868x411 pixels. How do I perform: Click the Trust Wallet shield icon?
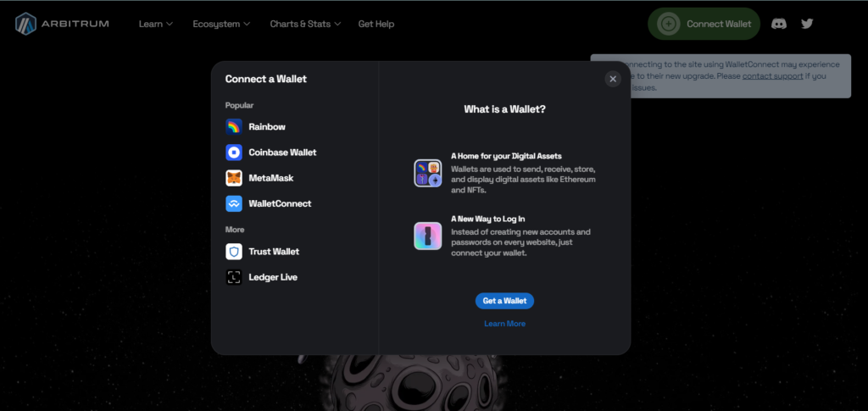point(234,252)
